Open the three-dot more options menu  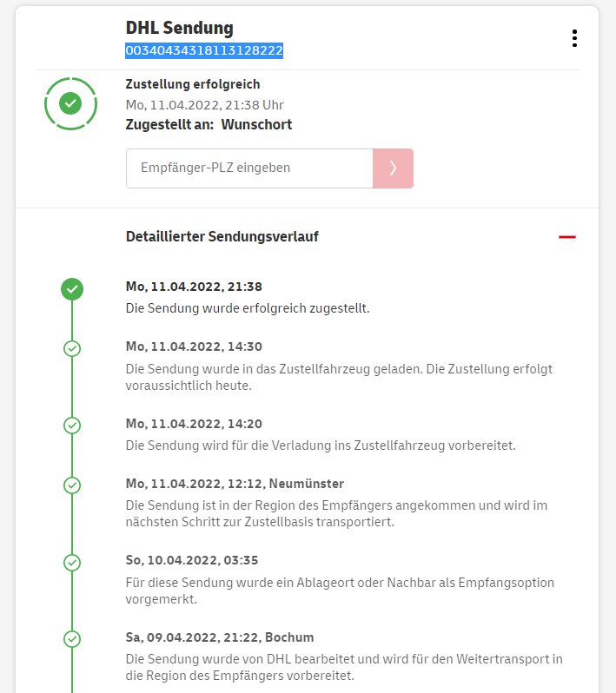[574, 38]
